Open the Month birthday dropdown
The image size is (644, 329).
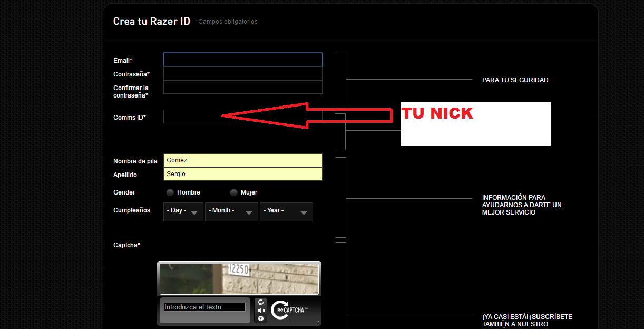tap(231, 212)
